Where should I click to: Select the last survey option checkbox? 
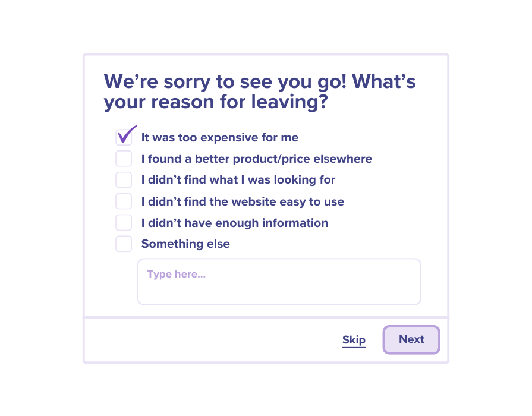point(124,244)
